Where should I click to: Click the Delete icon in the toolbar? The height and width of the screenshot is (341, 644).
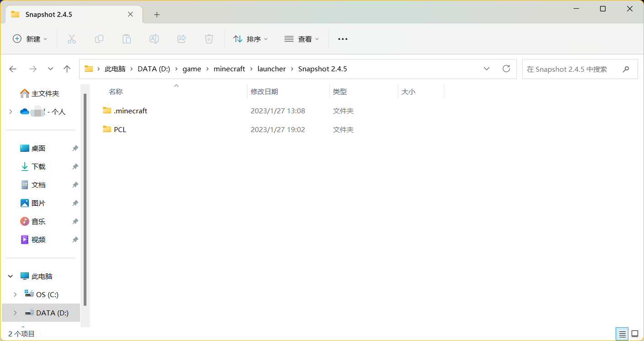pos(209,39)
